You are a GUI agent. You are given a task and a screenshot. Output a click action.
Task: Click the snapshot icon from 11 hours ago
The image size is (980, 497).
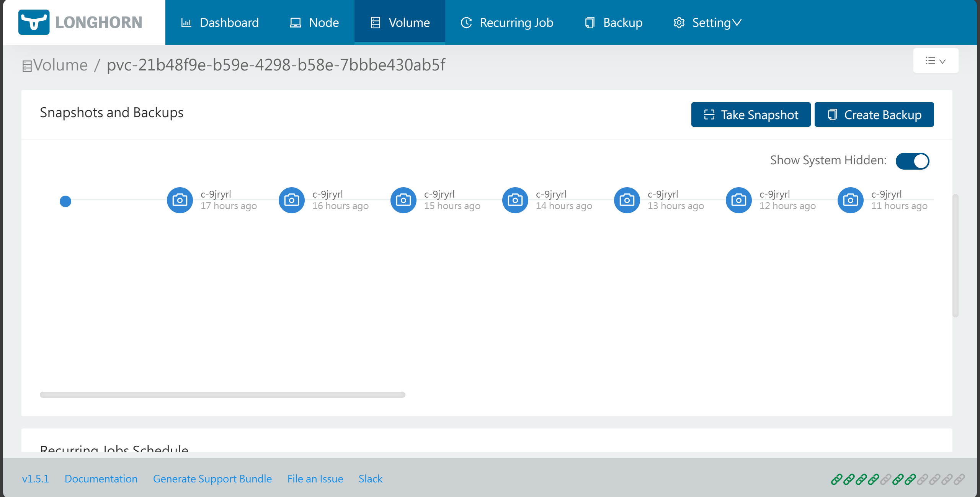click(850, 200)
